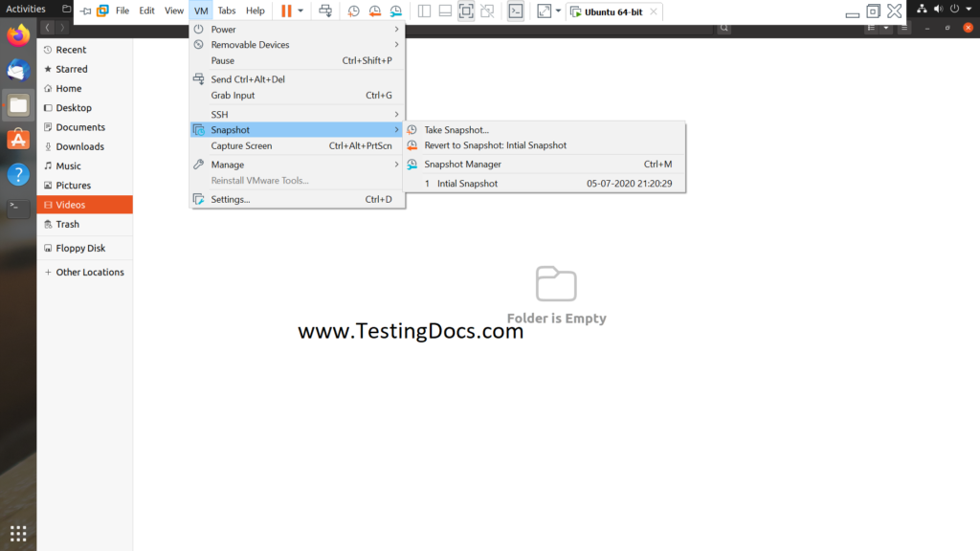
Task: Open Snapshot Manager via its toolbar icon
Action: click(x=396, y=11)
